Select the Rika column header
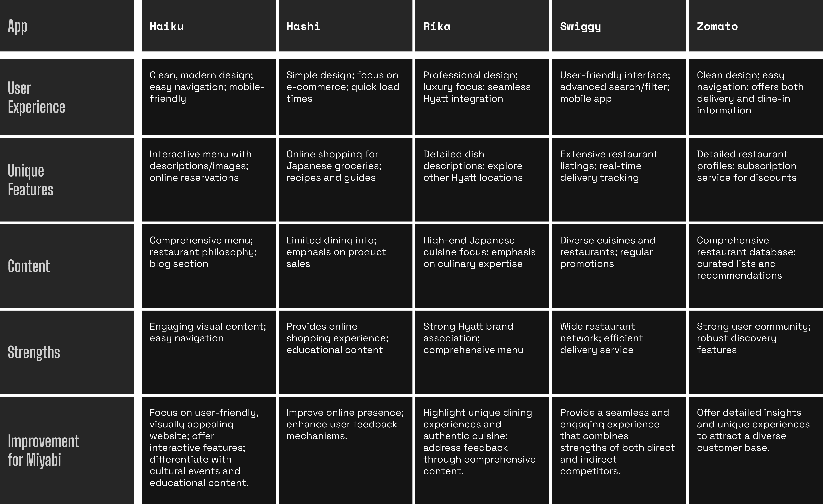 pos(482,26)
